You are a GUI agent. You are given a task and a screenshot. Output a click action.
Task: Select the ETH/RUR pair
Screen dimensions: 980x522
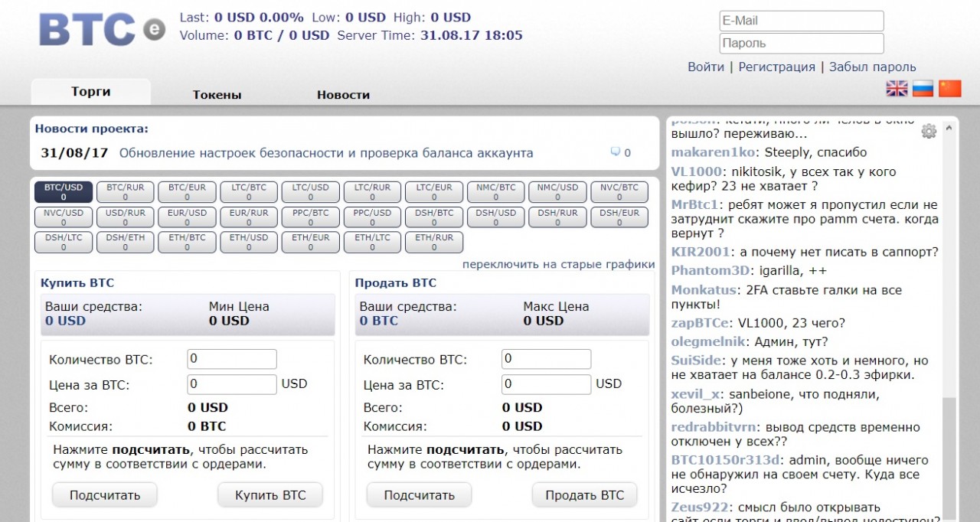[x=434, y=242]
